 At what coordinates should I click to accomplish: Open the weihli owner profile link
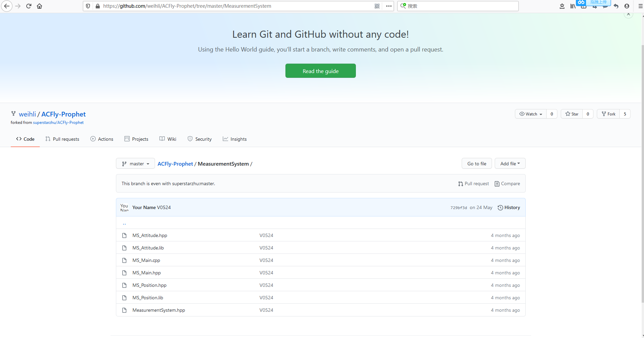(27, 114)
